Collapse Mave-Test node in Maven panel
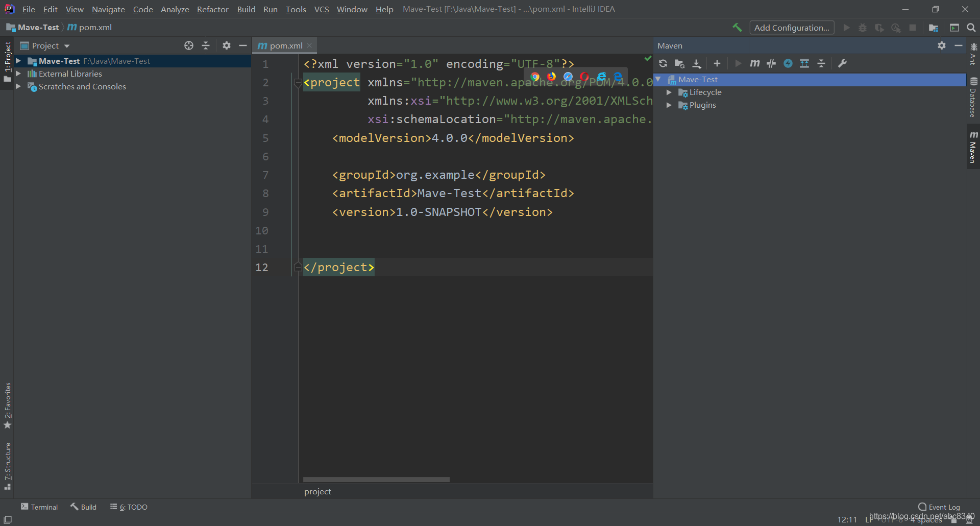Screen dimensions: 980x526 tap(658, 79)
